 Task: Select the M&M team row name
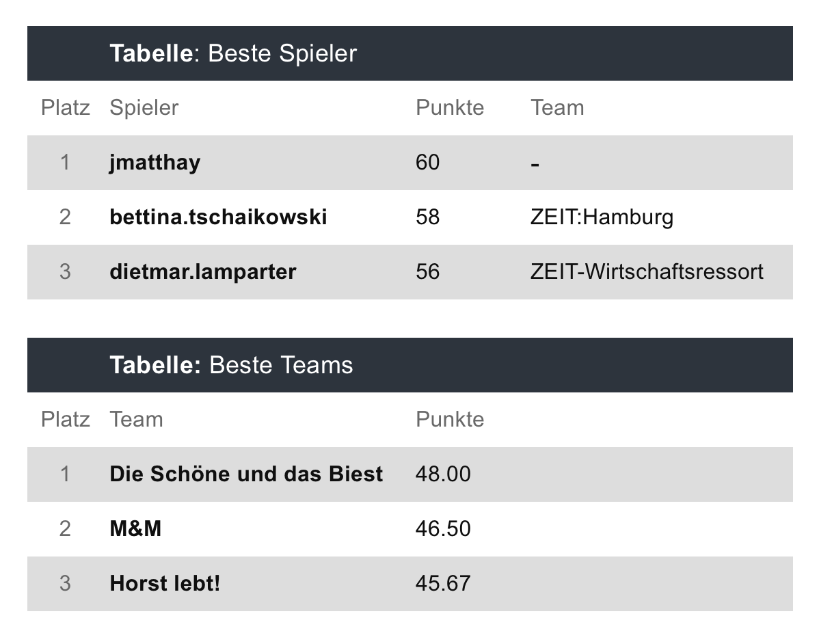click(x=135, y=529)
